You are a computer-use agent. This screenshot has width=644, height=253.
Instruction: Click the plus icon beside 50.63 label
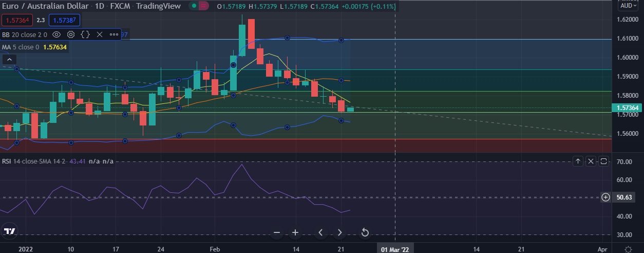[605, 197]
